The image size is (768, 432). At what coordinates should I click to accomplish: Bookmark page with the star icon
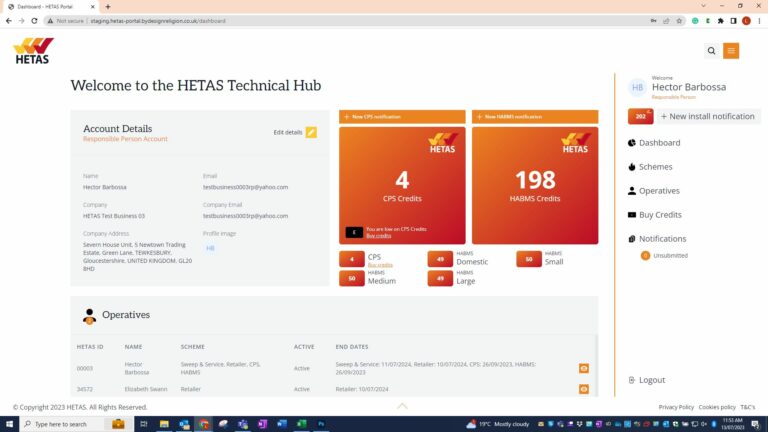tap(679, 21)
